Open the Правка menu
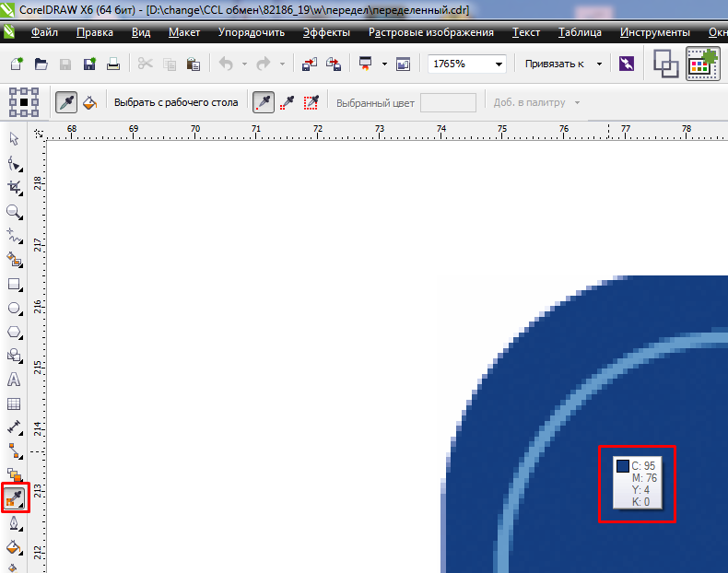The height and width of the screenshot is (573, 728). pyautogui.click(x=95, y=32)
